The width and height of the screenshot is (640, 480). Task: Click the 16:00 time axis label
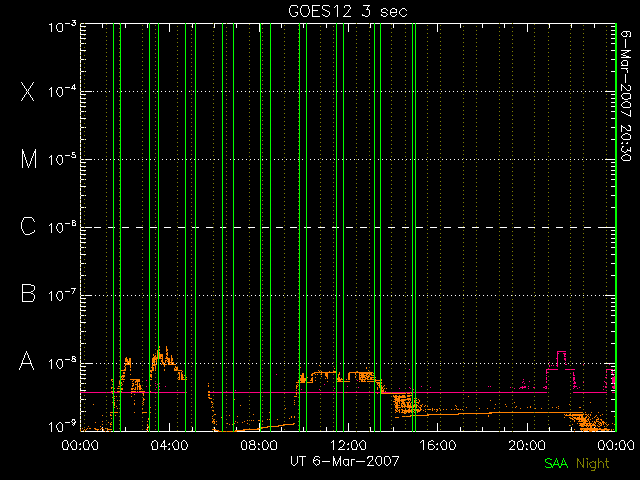click(438, 445)
